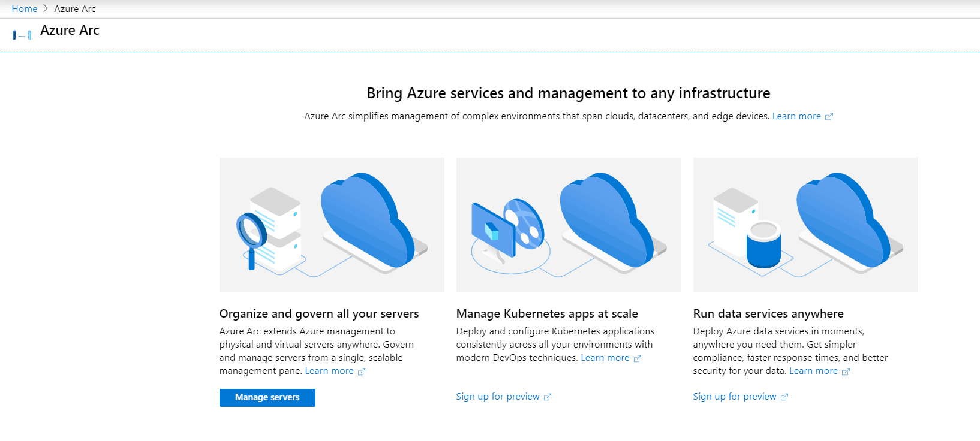Open Learn more link in data services description
This screenshot has width=980, height=441.
pyautogui.click(x=813, y=371)
